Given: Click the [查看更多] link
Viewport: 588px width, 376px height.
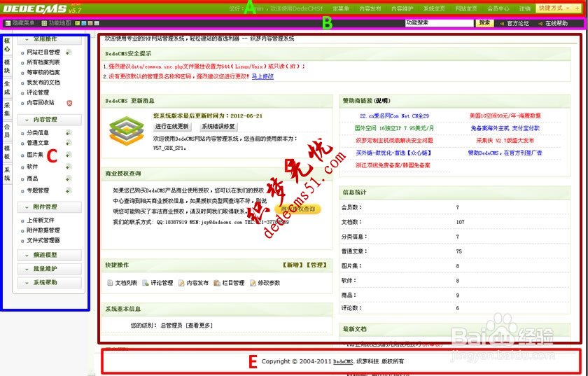Looking at the screenshot, I should (x=199, y=326).
